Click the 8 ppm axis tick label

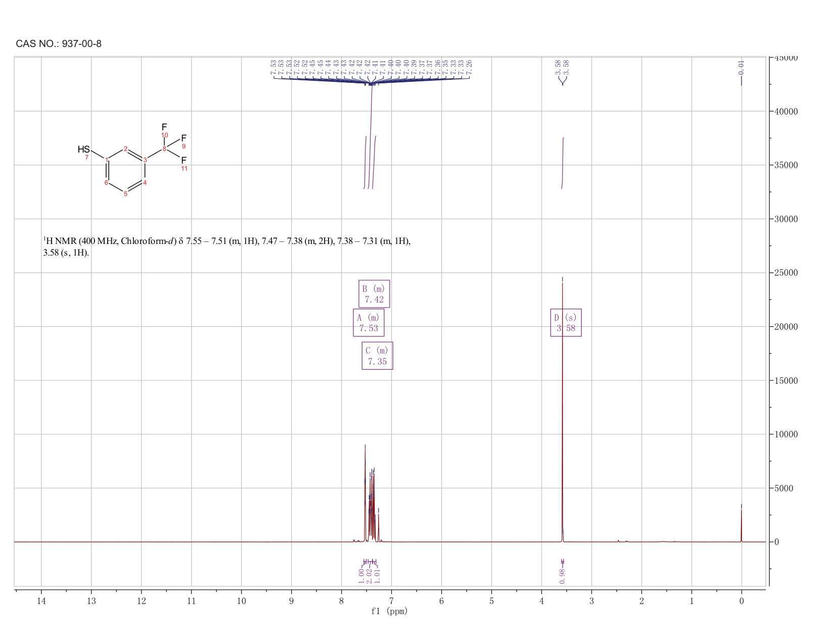342,601
